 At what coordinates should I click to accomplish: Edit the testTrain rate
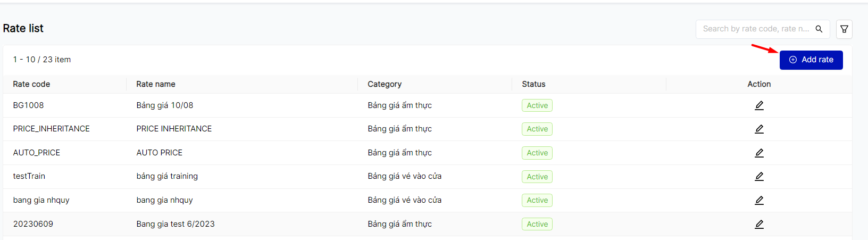[759, 176]
